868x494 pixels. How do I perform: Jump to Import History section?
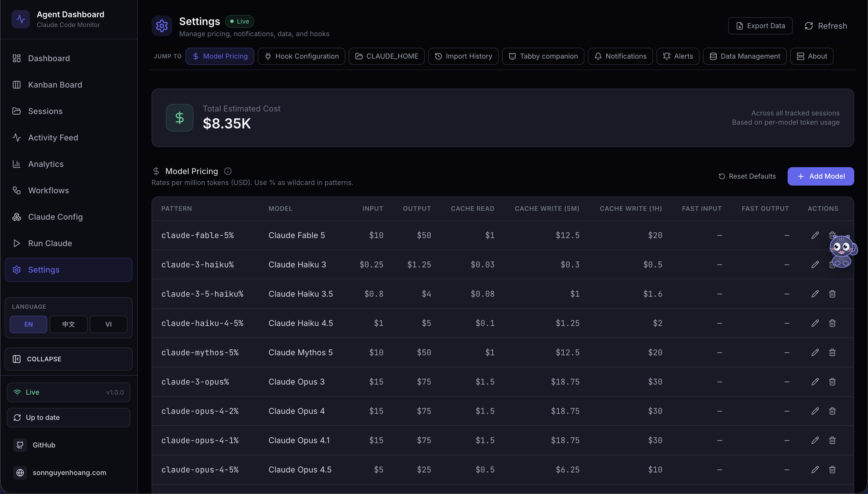(x=463, y=56)
